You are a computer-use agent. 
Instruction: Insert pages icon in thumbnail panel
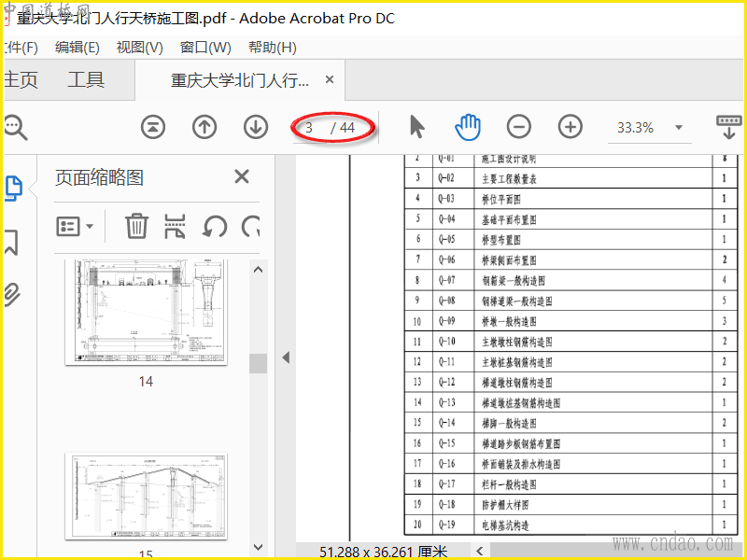click(175, 226)
